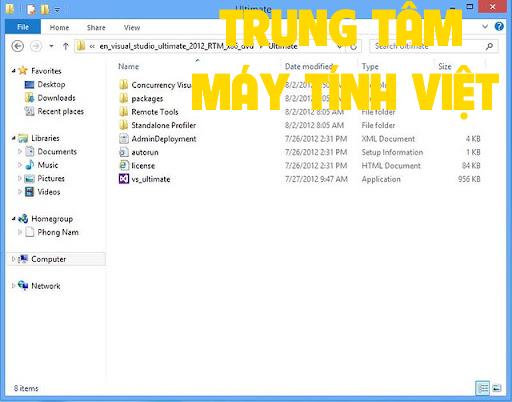Collapse the Libraries group
The height and width of the screenshot is (402, 512).
pos(13,138)
